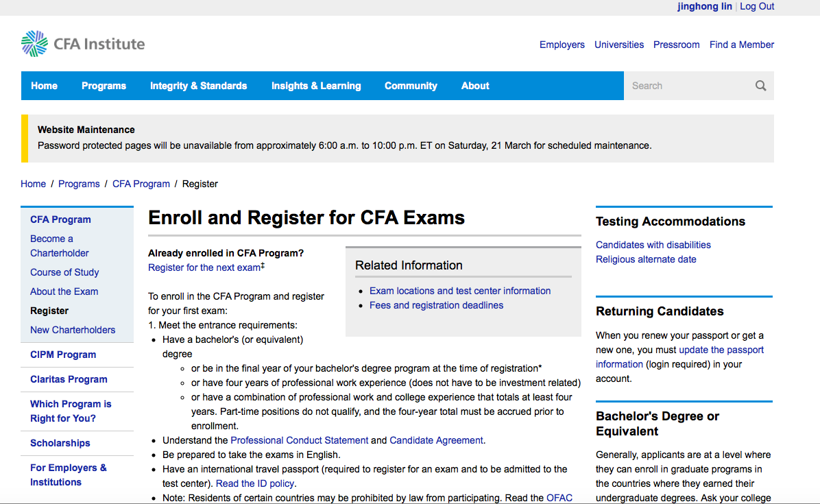Open About the Exam sidebar link
This screenshot has height=504, width=820.
64,291
